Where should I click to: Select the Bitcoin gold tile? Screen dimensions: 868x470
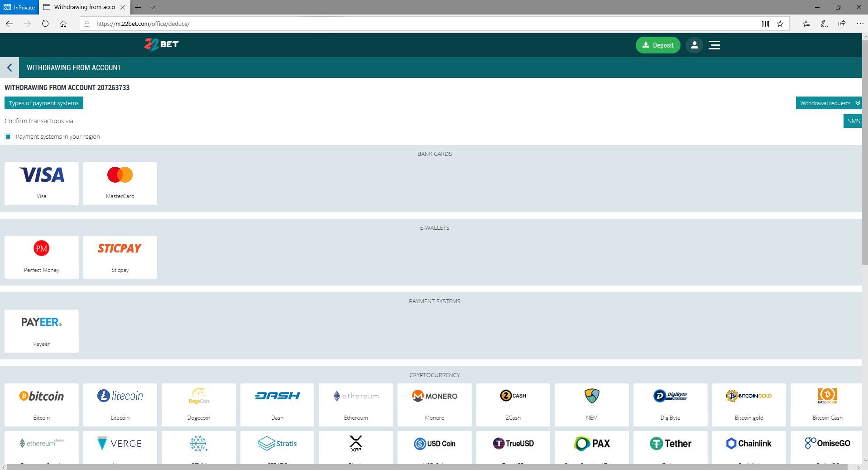pyautogui.click(x=749, y=405)
